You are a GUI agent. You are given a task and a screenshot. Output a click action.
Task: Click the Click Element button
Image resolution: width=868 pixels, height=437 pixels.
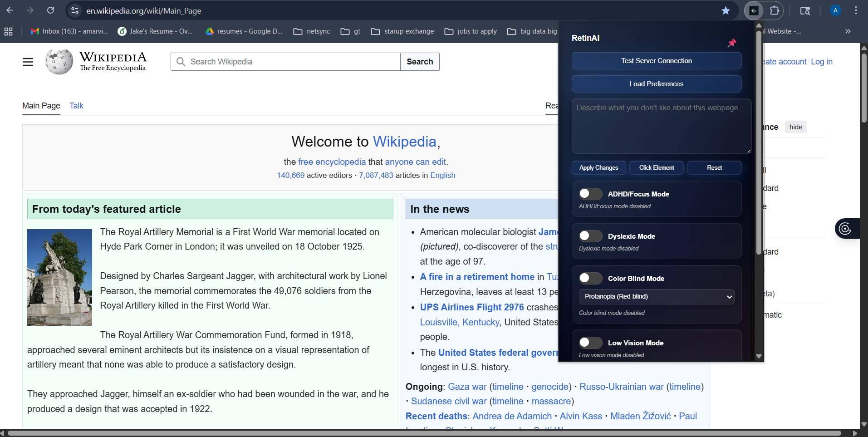point(657,168)
